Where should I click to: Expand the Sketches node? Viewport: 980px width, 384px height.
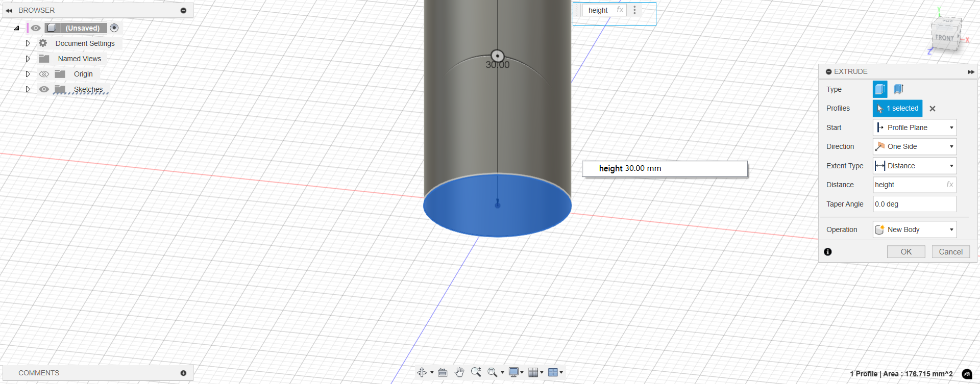[x=28, y=89]
